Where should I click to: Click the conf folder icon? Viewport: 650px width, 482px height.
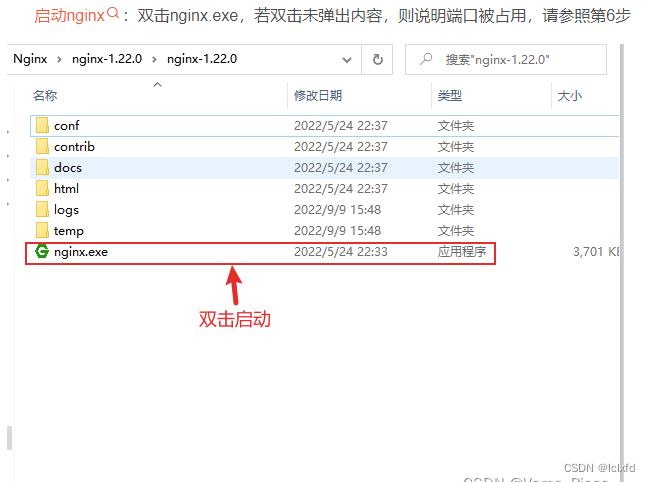42,126
